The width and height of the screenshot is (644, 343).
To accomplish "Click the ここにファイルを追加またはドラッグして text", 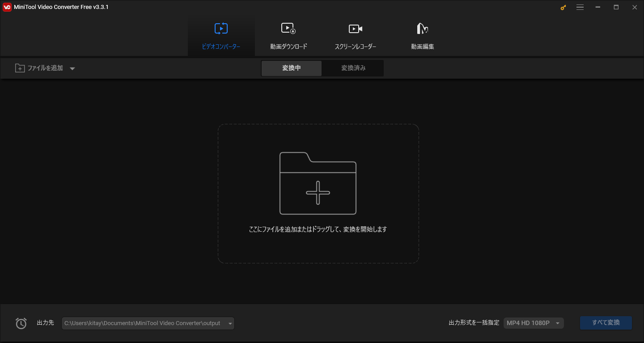I will click(x=318, y=229).
